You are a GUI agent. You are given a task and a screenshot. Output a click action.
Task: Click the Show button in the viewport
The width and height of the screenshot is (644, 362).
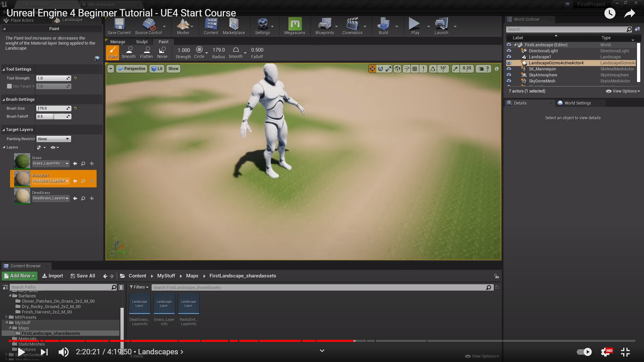pos(173,69)
